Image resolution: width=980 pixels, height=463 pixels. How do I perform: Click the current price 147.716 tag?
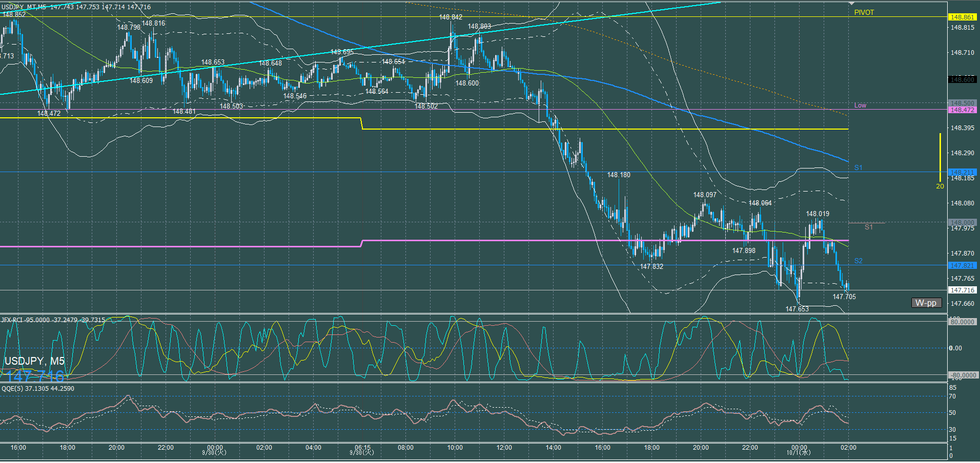[x=962, y=290]
